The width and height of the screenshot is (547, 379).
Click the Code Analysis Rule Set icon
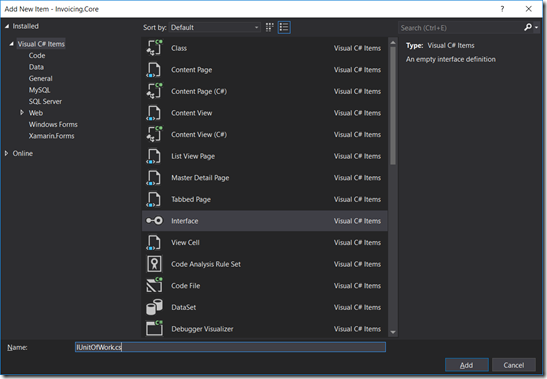154,264
